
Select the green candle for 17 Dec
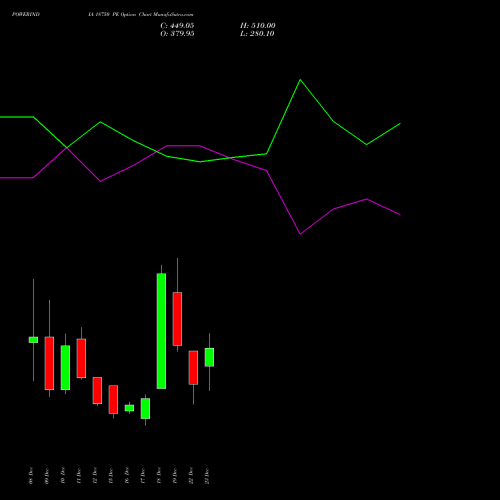click(x=145, y=408)
